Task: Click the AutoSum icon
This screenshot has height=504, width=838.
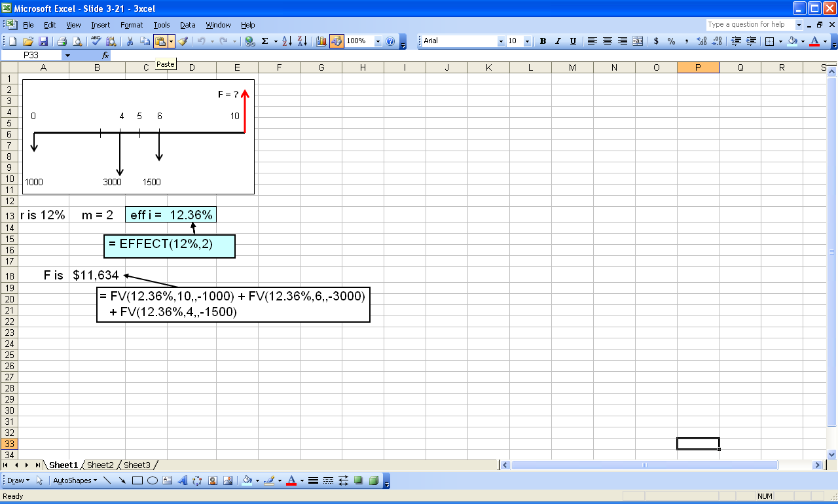Action: pyautogui.click(x=264, y=41)
